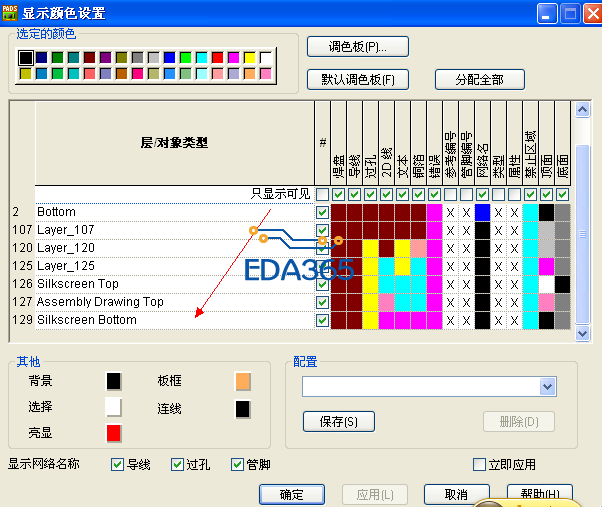This screenshot has height=507, width=602.
Task: Toggle 只显示可见 checkbox under 焊盘 column
Action: point(339,195)
